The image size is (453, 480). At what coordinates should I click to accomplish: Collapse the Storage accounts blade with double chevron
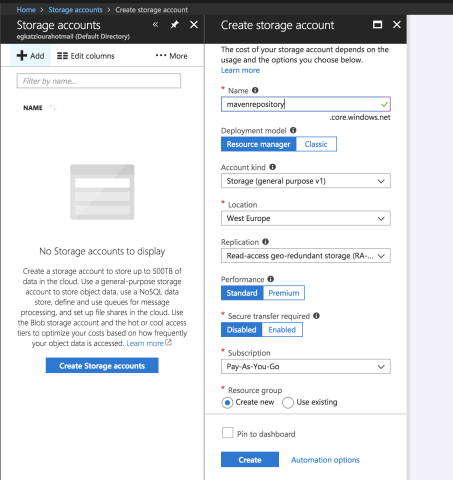(x=155, y=25)
